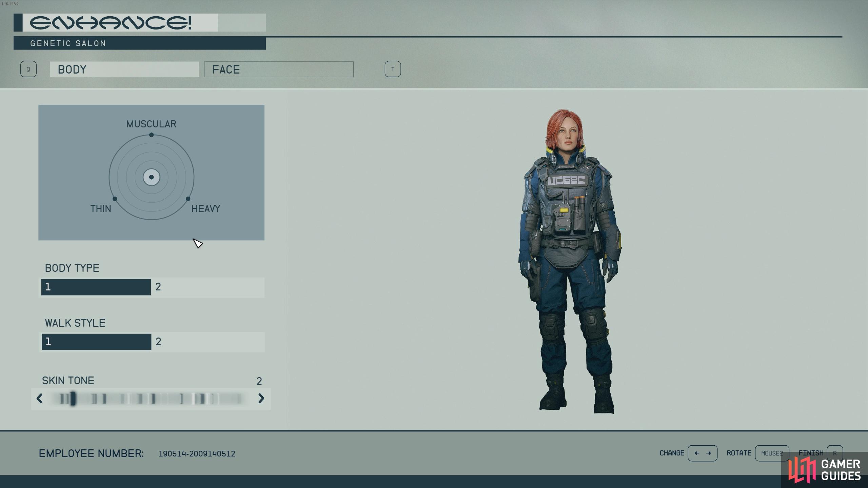Click the FINISH R key button
This screenshot has height=488, width=868.
click(x=835, y=453)
